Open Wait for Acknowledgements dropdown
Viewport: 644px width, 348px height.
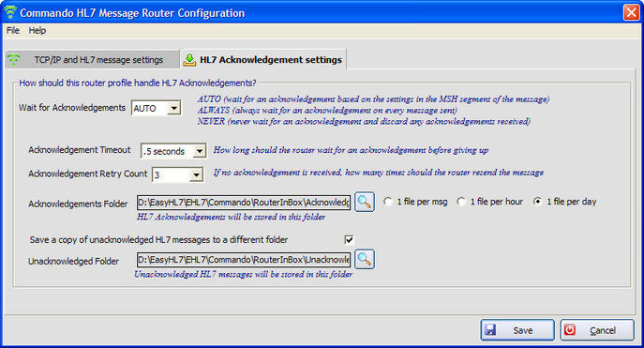[174, 108]
